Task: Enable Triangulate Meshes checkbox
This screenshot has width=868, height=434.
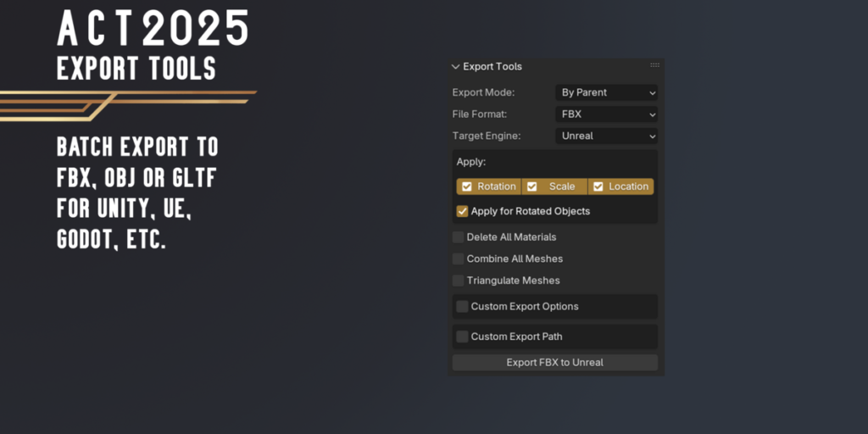Action: [x=459, y=281]
